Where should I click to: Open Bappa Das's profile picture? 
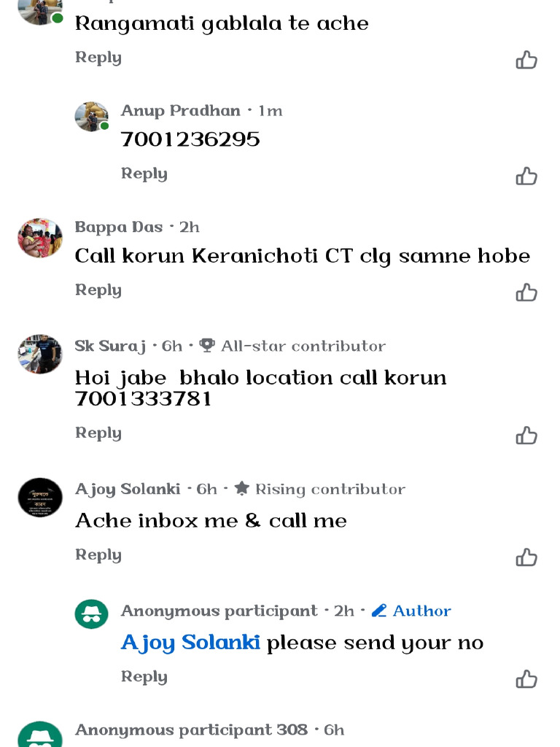tap(40, 238)
